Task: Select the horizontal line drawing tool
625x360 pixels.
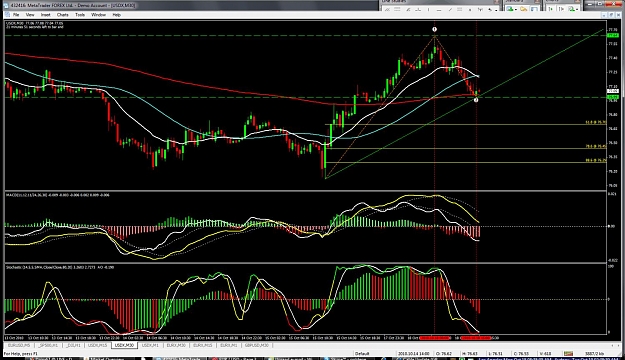Action: 439,10
